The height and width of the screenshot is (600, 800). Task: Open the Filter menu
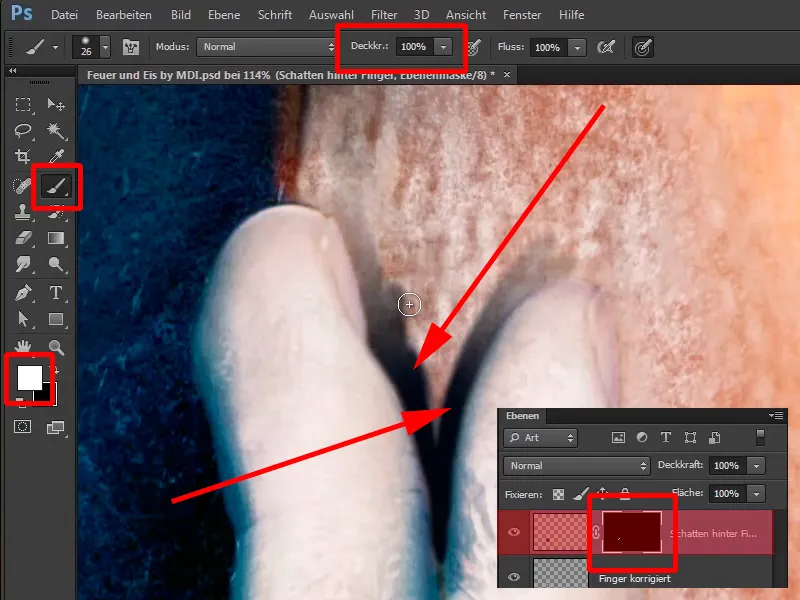coord(383,15)
